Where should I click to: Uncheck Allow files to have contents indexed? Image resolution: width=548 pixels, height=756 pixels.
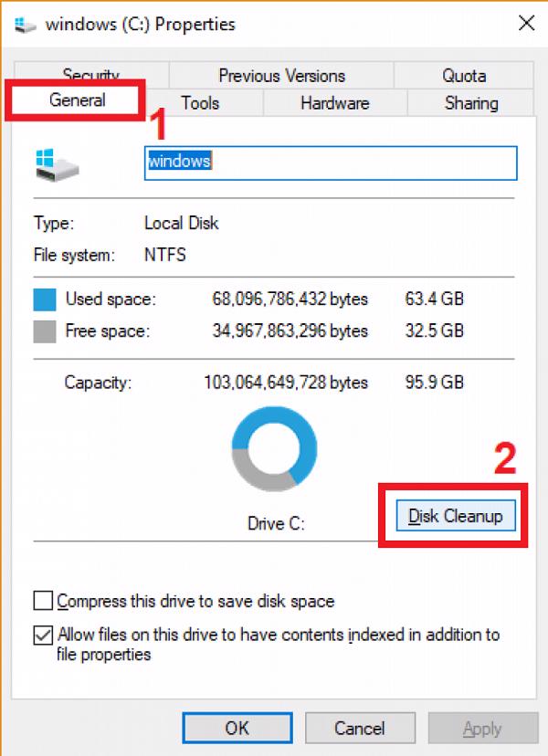[43, 635]
